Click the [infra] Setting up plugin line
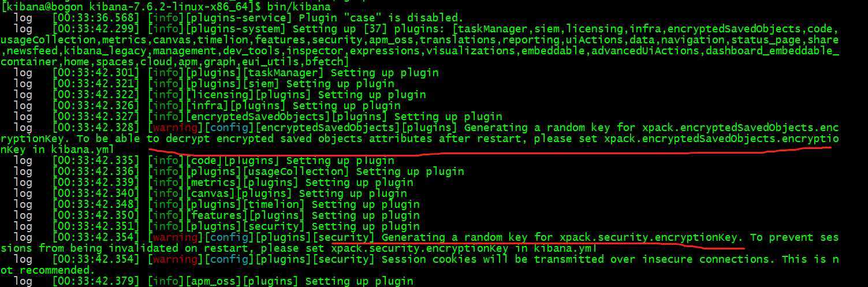 [x=207, y=106]
